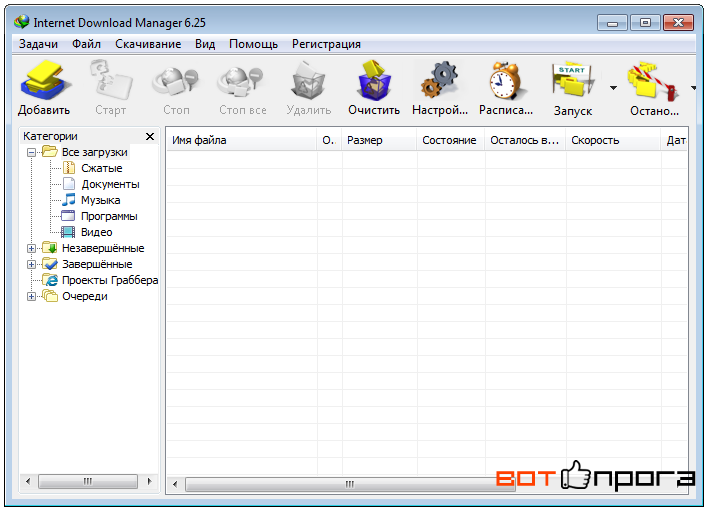
Task: Sort by Размер column header
Action: click(x=379, y=140)
